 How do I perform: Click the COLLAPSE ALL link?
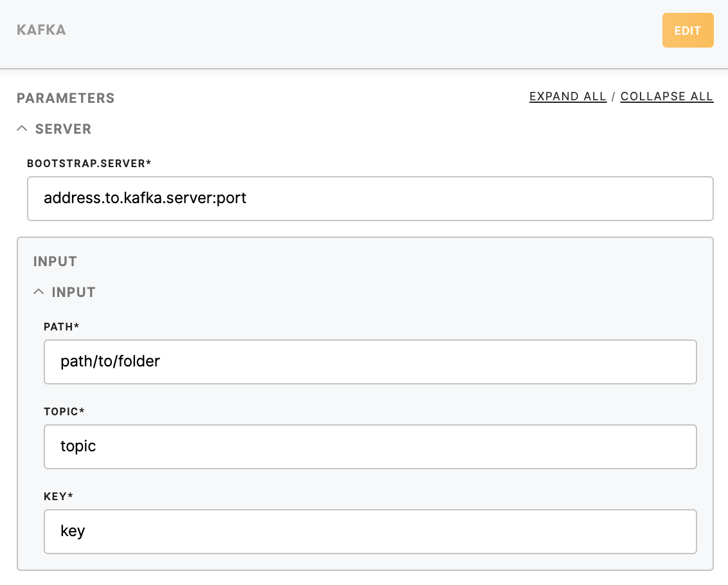click(667, 96)
